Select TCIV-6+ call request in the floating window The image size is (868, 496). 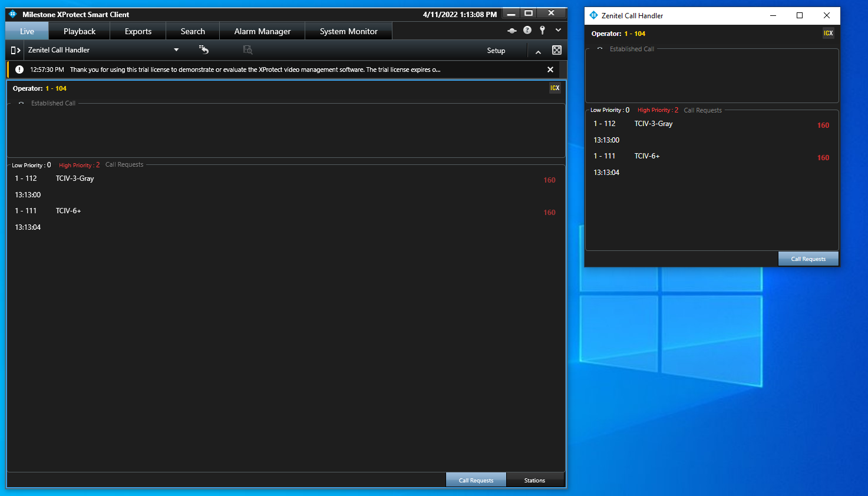646,156
